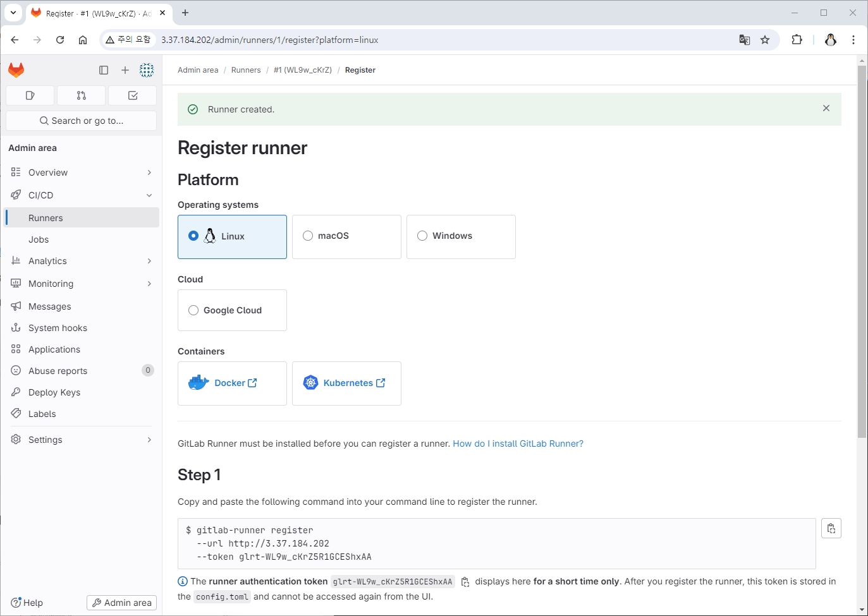The width and height of the screenshot is (868, 616).
Task: Click the GitLab fox logo in sidebar
Action: click(x=16, y=70)
